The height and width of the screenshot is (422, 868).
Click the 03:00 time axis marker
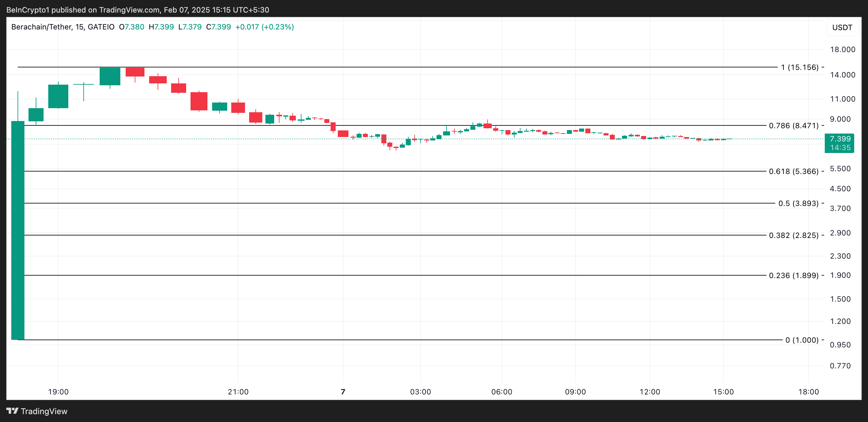pyautogui.click(x=420, y=392)
